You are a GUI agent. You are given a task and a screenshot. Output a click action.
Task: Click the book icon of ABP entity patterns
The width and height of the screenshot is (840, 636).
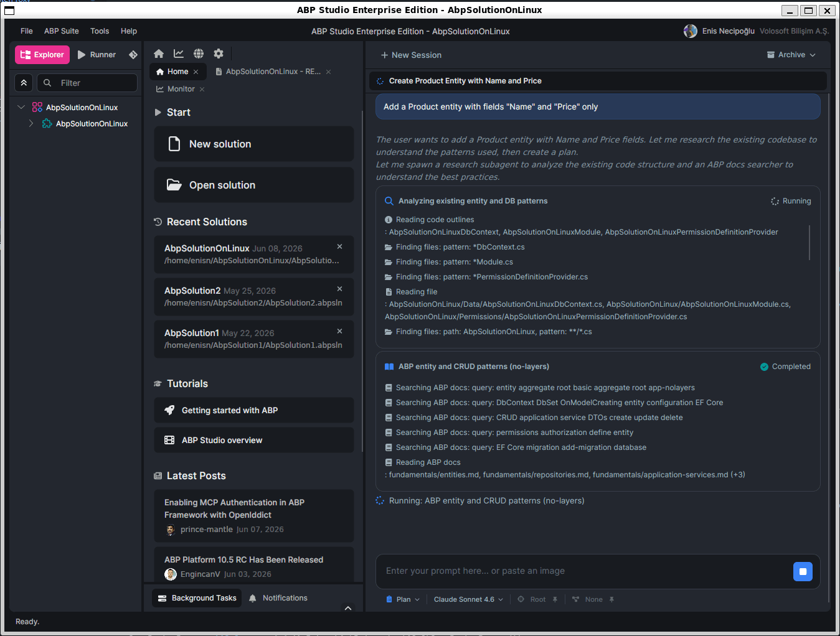pos(389,367)
